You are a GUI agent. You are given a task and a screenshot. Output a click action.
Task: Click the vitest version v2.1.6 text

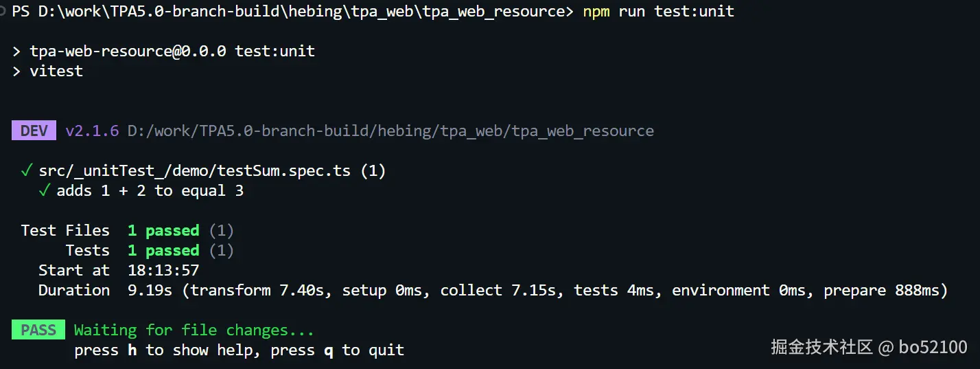(92, 131)
